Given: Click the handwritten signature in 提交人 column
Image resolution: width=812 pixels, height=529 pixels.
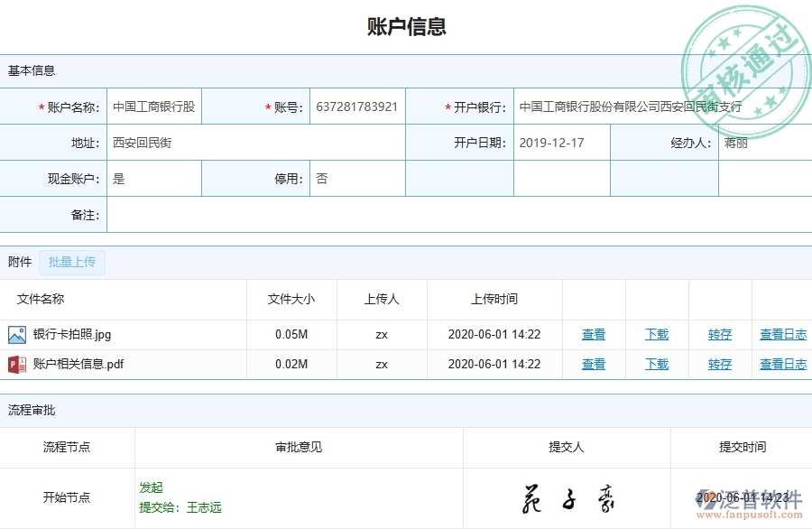Looking at the screenshot, I should pos(568,496).
